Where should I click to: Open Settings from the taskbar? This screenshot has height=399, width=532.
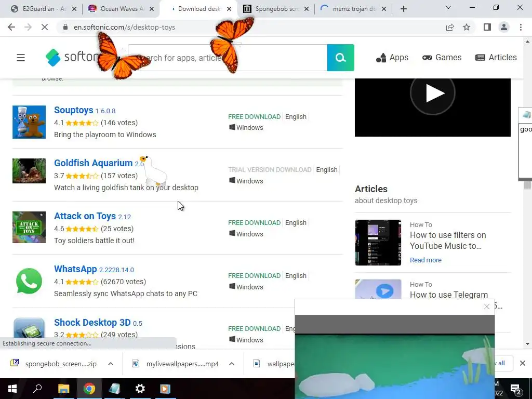point(140,389)
